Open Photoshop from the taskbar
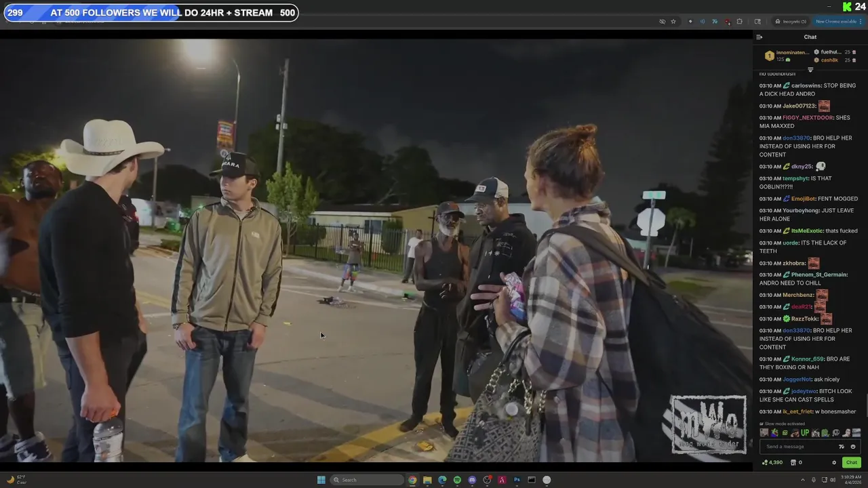Viewport: 868px width, 488px height. pos(517,480)
